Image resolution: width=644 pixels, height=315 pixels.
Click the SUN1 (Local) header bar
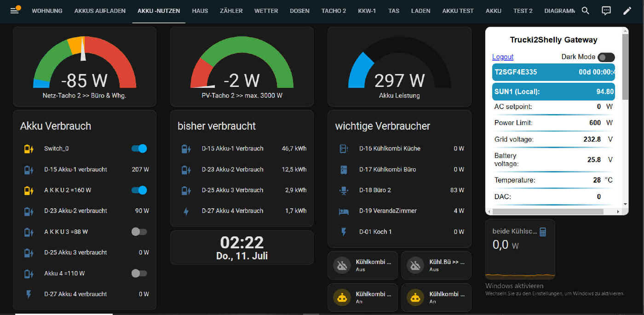pyautogui.click(x=553, y=92)
